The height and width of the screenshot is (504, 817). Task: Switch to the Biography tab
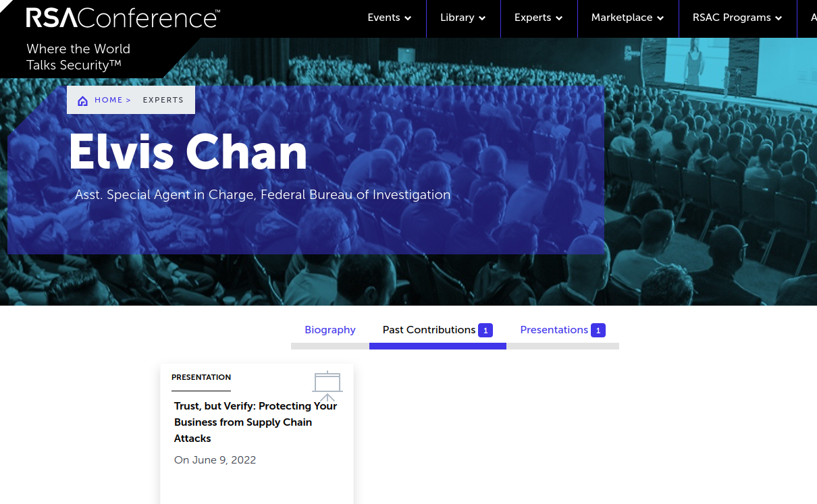[x=330, y=330]
